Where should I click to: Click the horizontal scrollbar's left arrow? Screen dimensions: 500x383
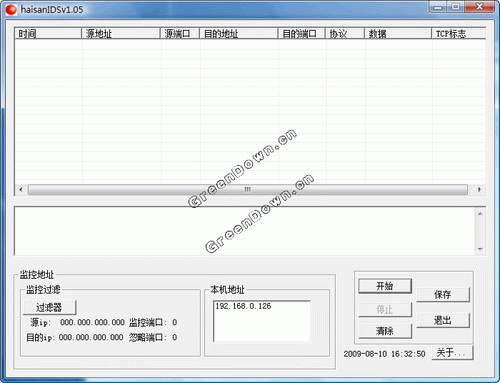point(21,190)
